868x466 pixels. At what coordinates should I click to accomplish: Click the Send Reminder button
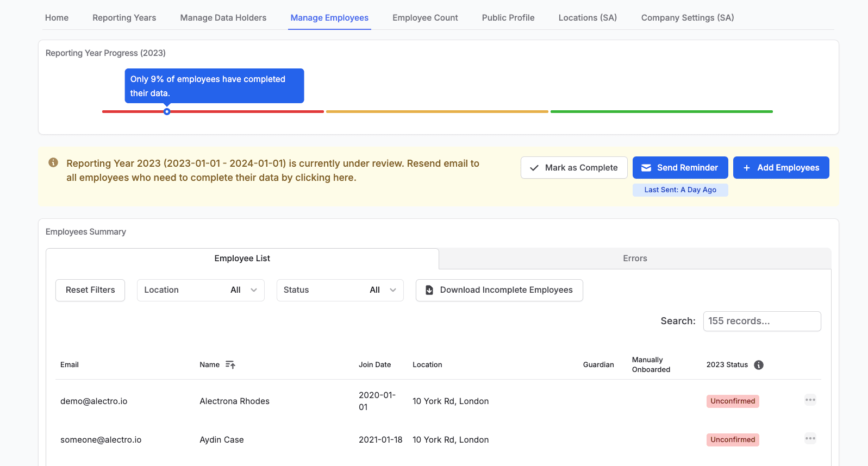tap(680, 168)
